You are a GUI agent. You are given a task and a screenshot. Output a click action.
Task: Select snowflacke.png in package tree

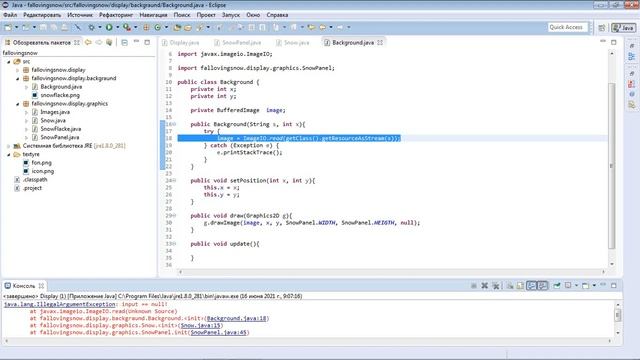60,95
